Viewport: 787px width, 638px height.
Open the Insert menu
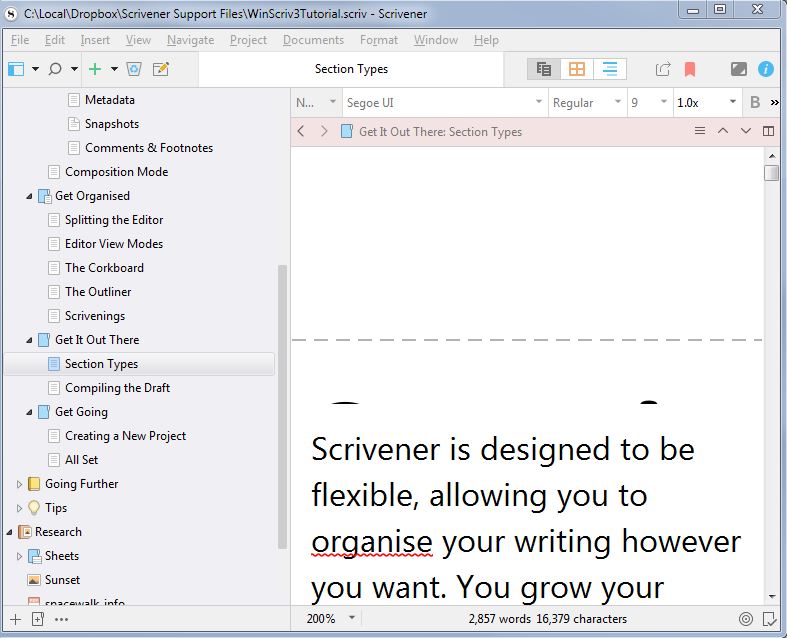pyautogui.click(x=95, y=40)
